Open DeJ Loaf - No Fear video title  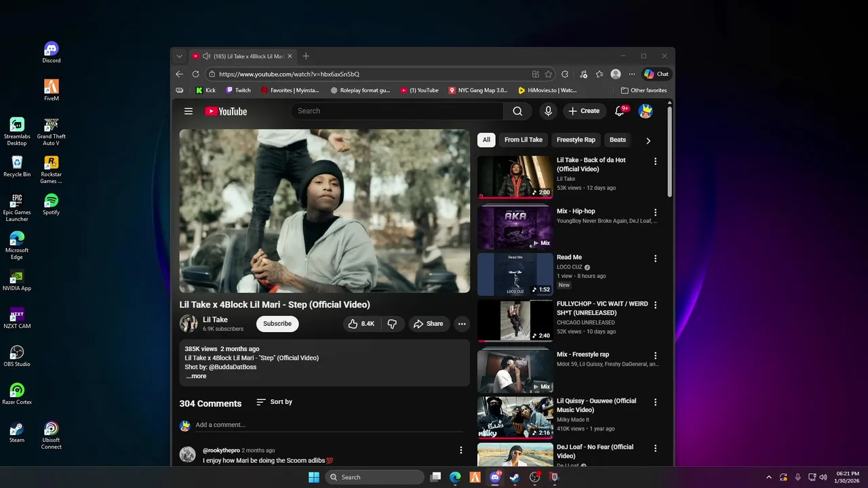[595, 451]
